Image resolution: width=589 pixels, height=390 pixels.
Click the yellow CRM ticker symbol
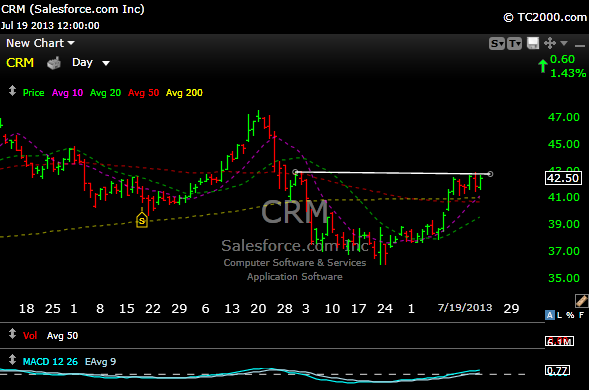point(20,63)
